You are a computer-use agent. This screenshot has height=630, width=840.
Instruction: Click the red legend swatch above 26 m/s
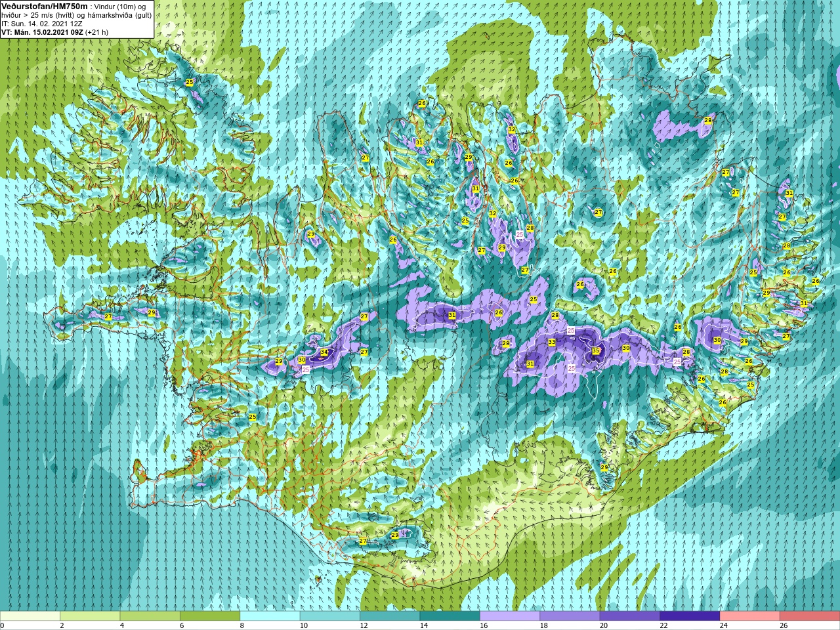coord(810,616)
